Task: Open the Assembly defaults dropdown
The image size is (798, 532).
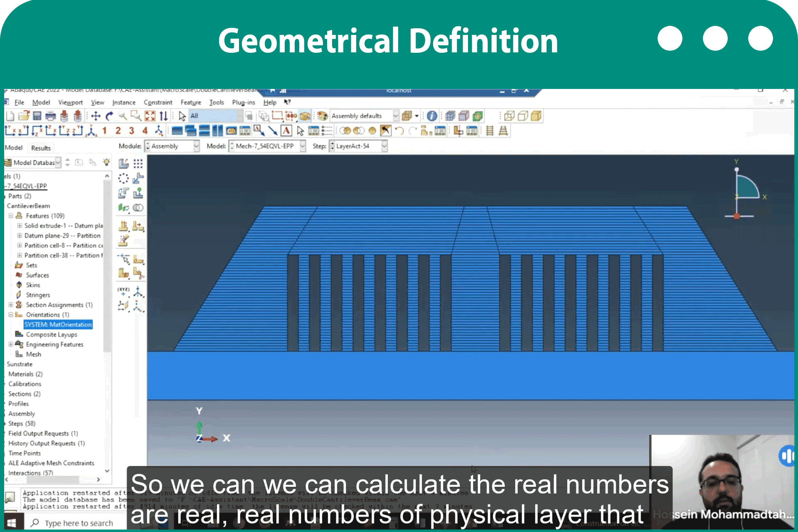Action: tap(364, 116)
